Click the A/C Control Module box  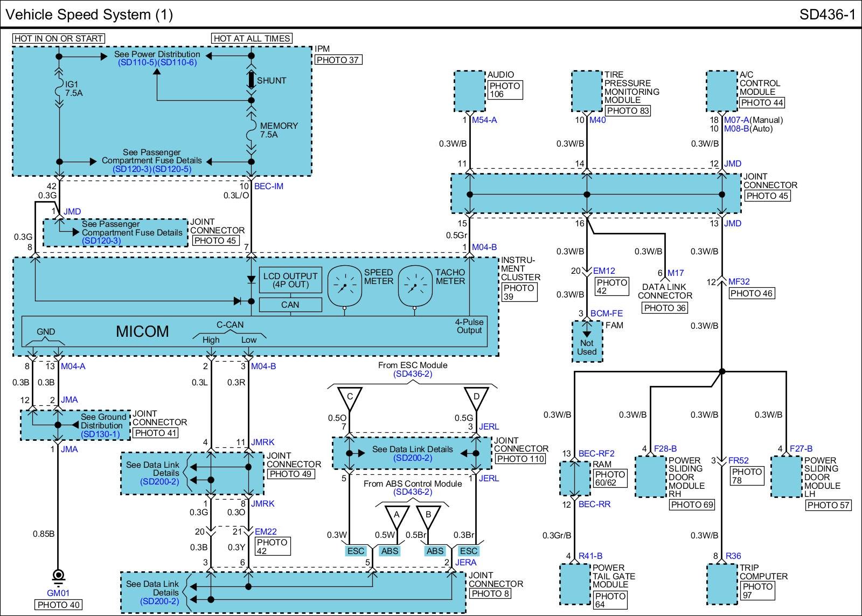722,91
